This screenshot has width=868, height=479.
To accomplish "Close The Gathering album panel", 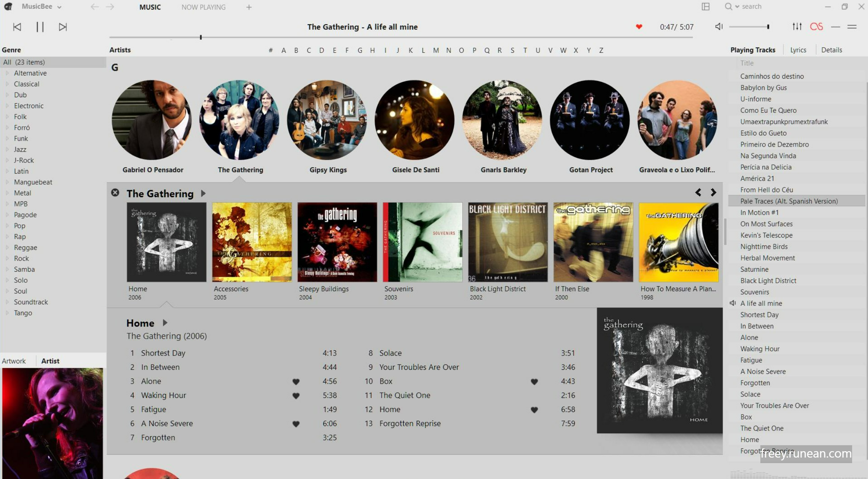I will [115, 193].
